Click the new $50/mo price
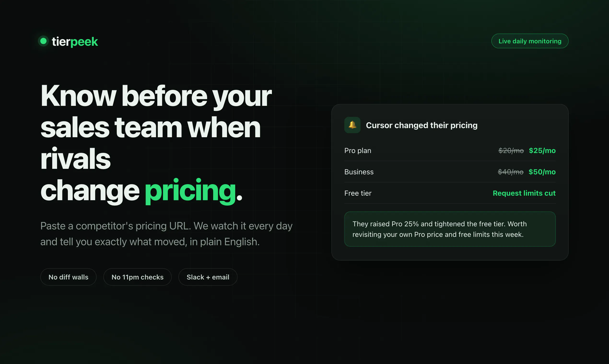609x364 pixels. 542,172
